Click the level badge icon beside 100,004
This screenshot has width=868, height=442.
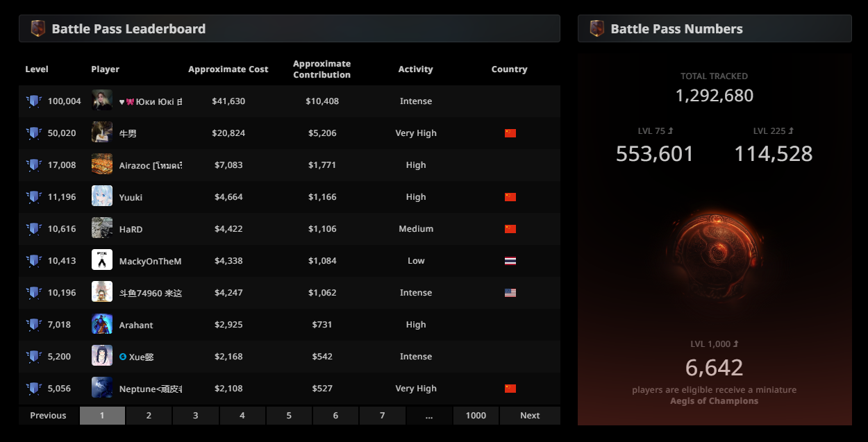pyautogui.click(x=33, y=101)
